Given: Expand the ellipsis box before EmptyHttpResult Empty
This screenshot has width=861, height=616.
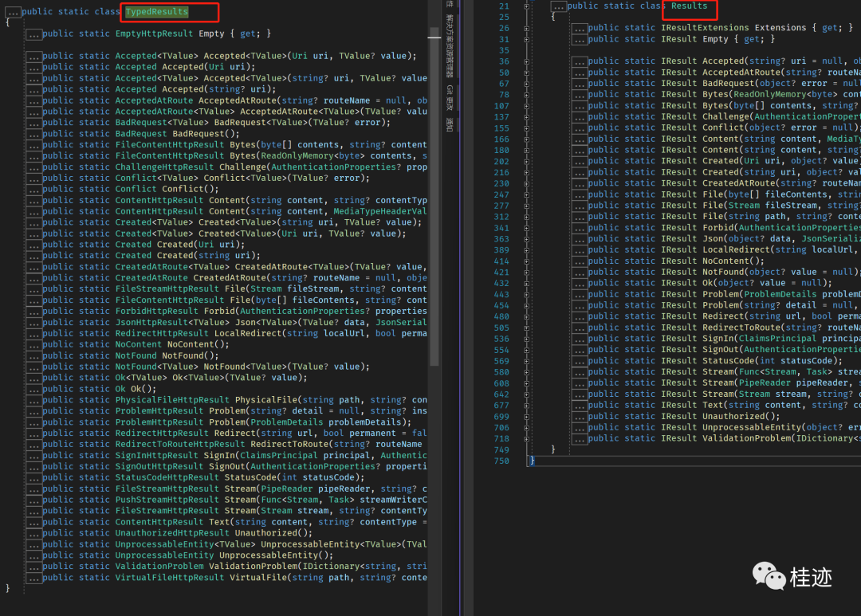Looking at the screenshot, I should pyautogui.click(x=34, y=34).
